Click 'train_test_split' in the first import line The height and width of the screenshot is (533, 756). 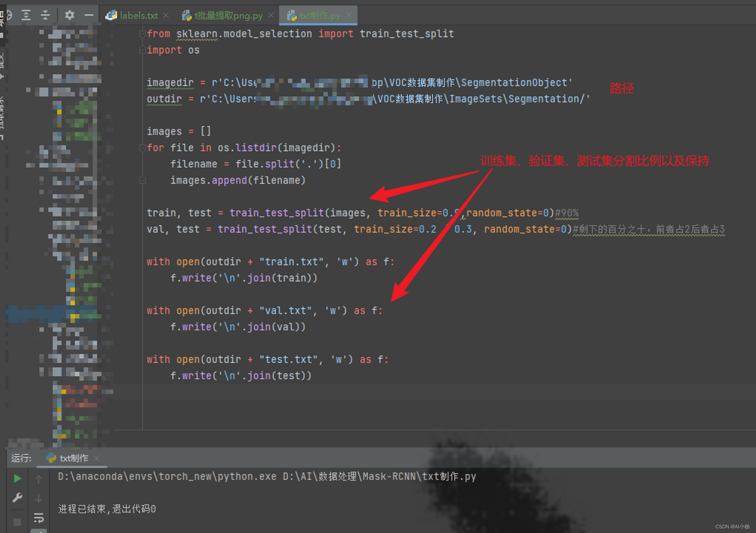pyautogui.click(x=407, y=34)
